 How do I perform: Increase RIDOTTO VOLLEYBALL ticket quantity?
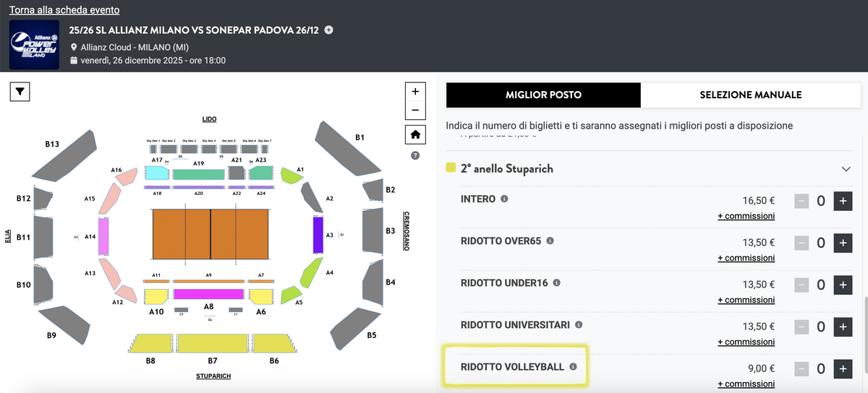pos(843,369)
